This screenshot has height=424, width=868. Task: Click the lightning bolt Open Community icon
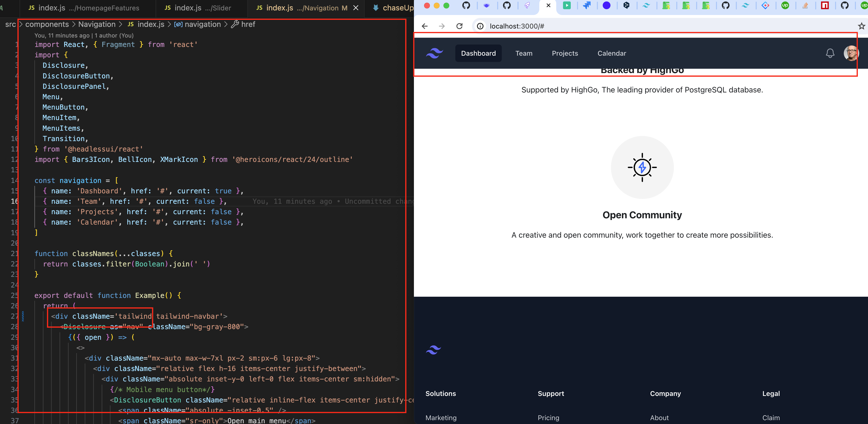(x=642, y=167)
